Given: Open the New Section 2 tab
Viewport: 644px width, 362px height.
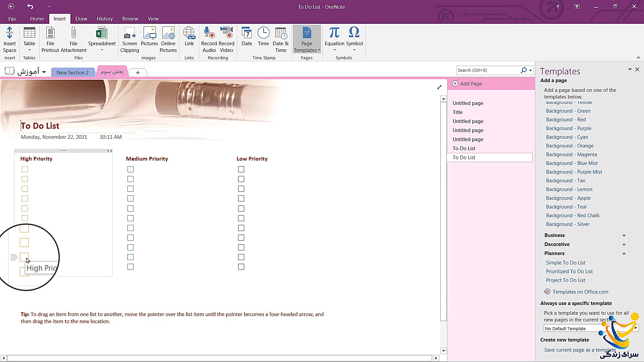Looking at the screenshot, I should (72, 72).
